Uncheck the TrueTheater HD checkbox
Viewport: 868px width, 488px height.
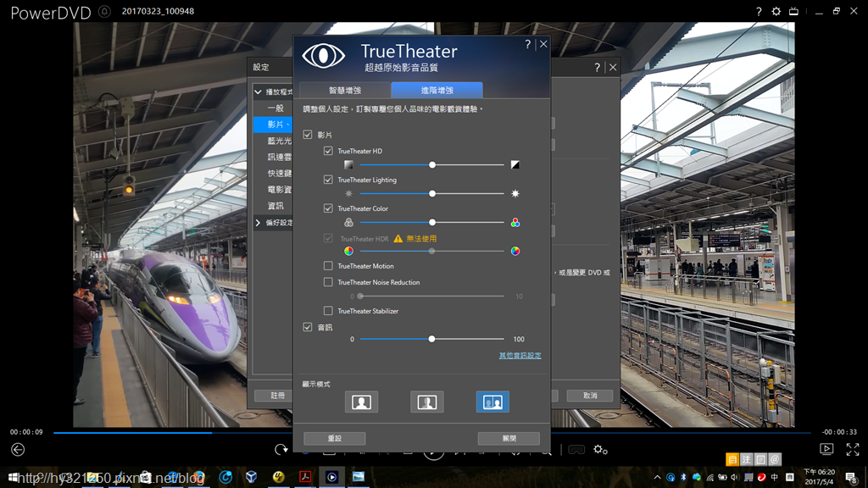[x=328, y=151]
